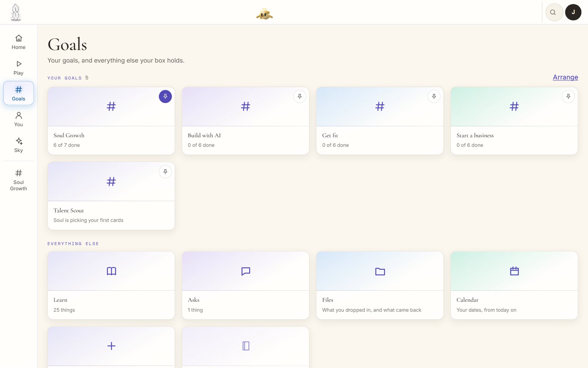Select Goals in the sidebar
This screenshot has height=368, width=588.
[19, 93]
